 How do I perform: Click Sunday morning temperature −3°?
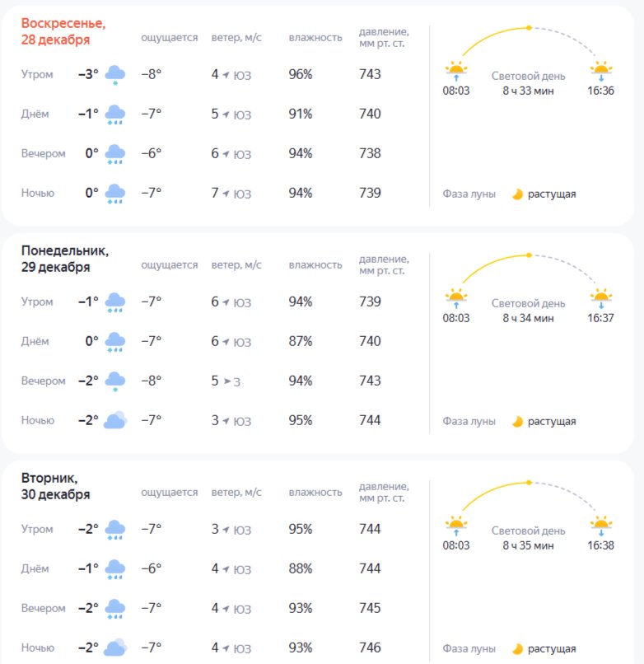[88, 74]
